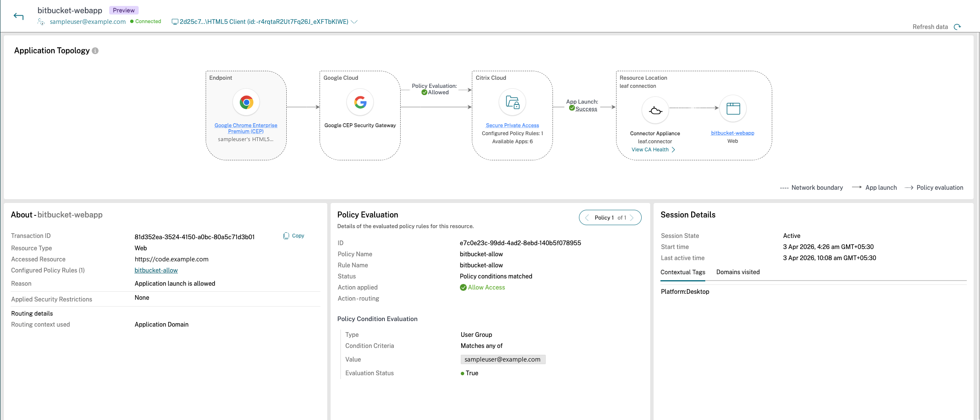Click the user icon beside sampleuser@example.com
Screen dimensions: 980x420
pyautogui.click(x=41, y=22)
